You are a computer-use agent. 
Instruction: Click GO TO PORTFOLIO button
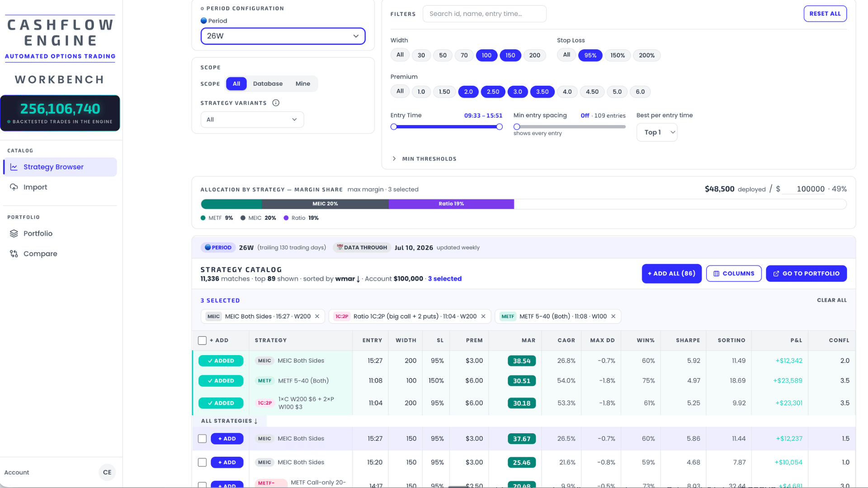806,274
